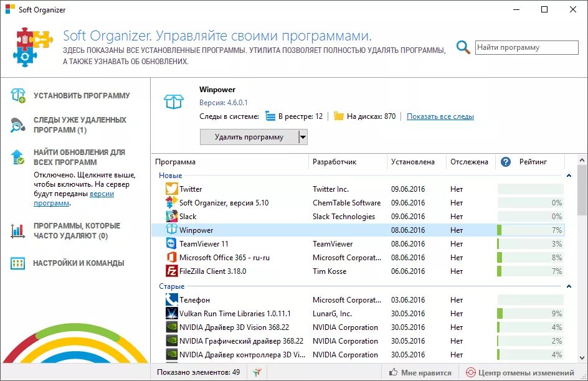Collapse the Новые group
Image resolution: width=588 pixels, height=381 pixels.
coord(569,176)
